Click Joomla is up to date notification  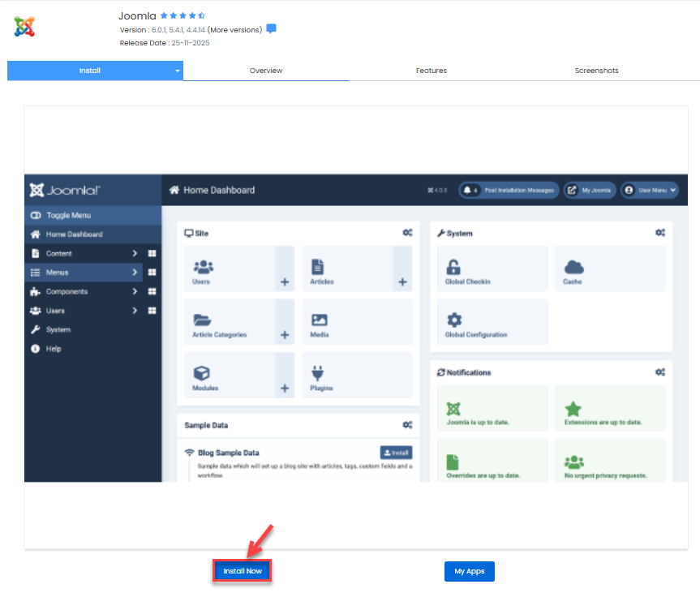(x=492, y=408)
